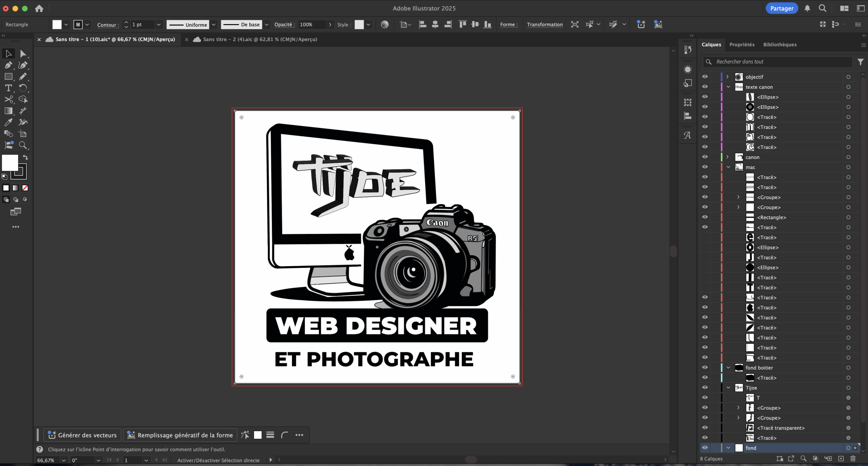The image size is (868, 466).
Task: Open the zoom level 66,67% dropdown
Action: [63, 460]
